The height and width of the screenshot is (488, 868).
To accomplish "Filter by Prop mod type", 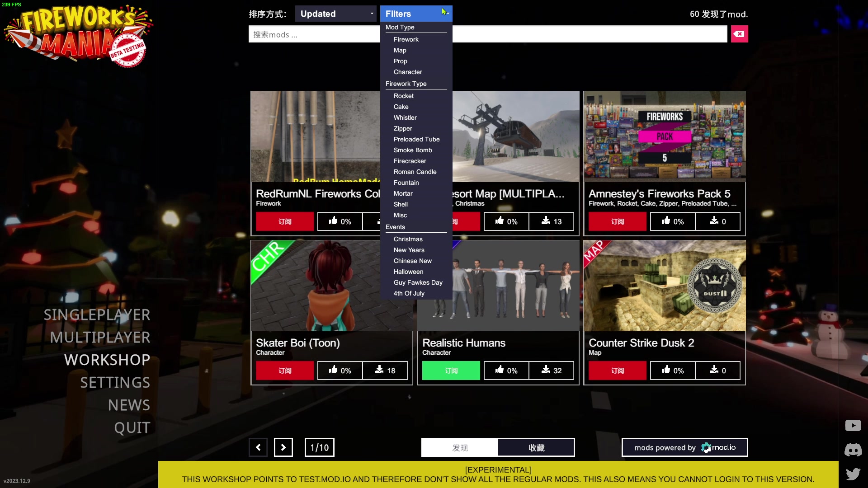I will [x=400, y=61].
